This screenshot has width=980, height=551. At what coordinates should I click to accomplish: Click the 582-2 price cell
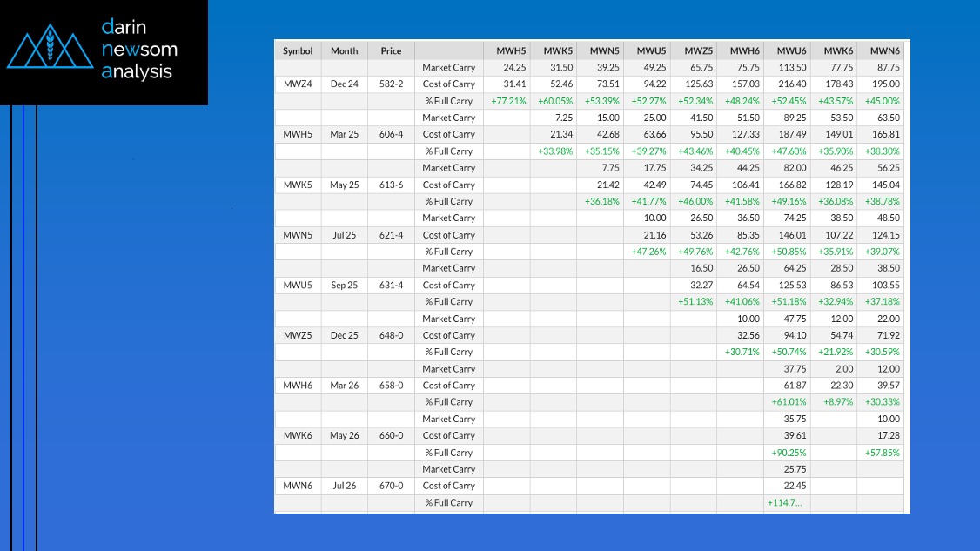tap(391, 84)
